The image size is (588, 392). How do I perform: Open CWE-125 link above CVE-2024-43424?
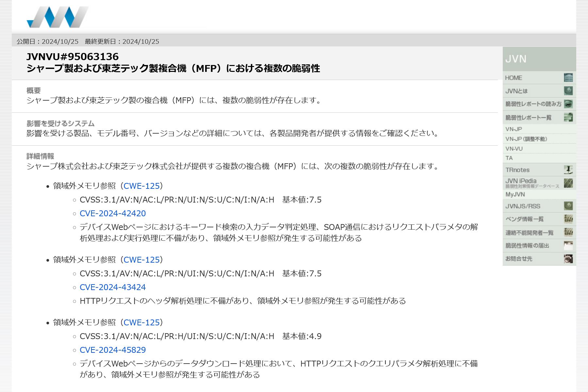coord(141,260)
